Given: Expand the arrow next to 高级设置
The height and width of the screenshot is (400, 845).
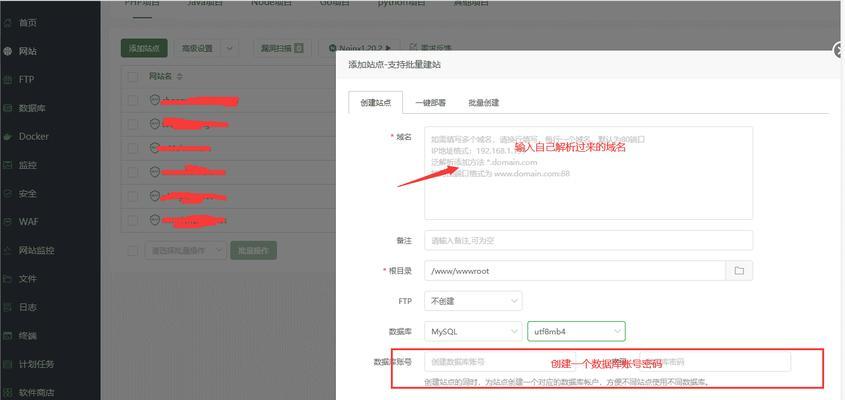Looking at the screenshot, I should 230,48.
